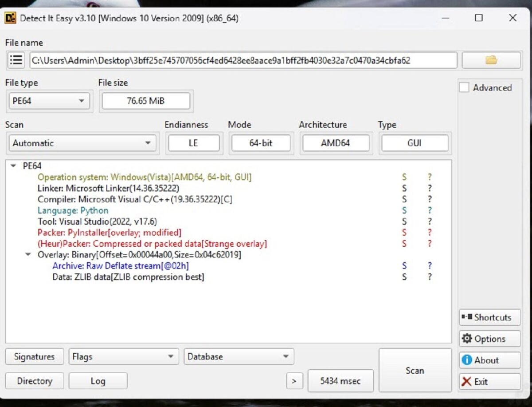Open the Flags dropdown

pos(123,356)
